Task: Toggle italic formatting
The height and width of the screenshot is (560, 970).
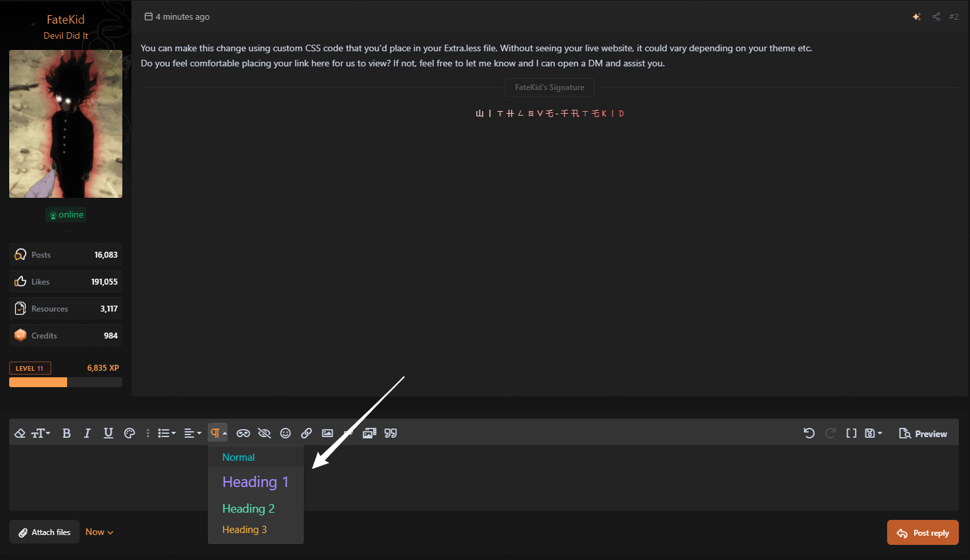Action: tap(87, 433)
